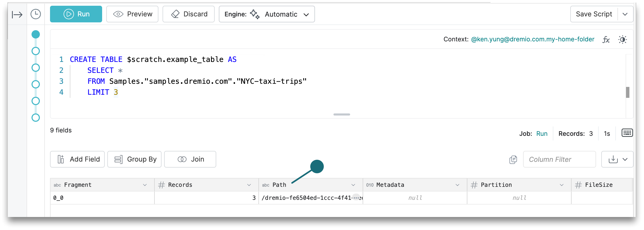The height and width of the screenshot is (230, 644).
Task: Open the Fragment column menu chevron
Action: [145, 185]
